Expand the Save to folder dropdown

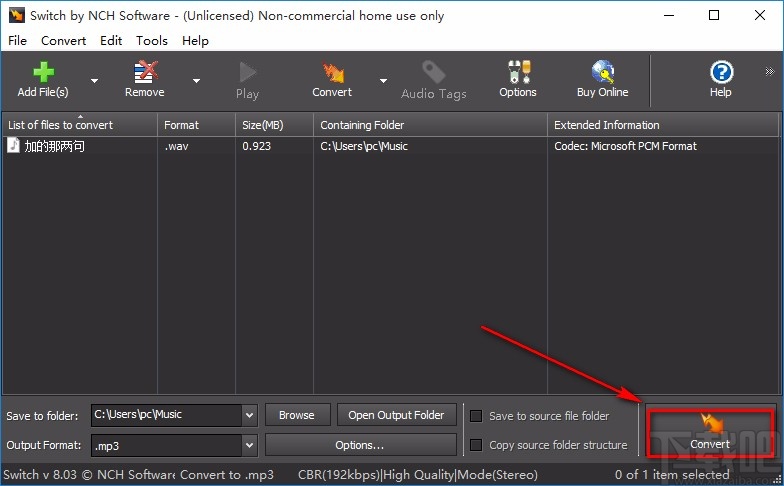[x=250, y=415]
